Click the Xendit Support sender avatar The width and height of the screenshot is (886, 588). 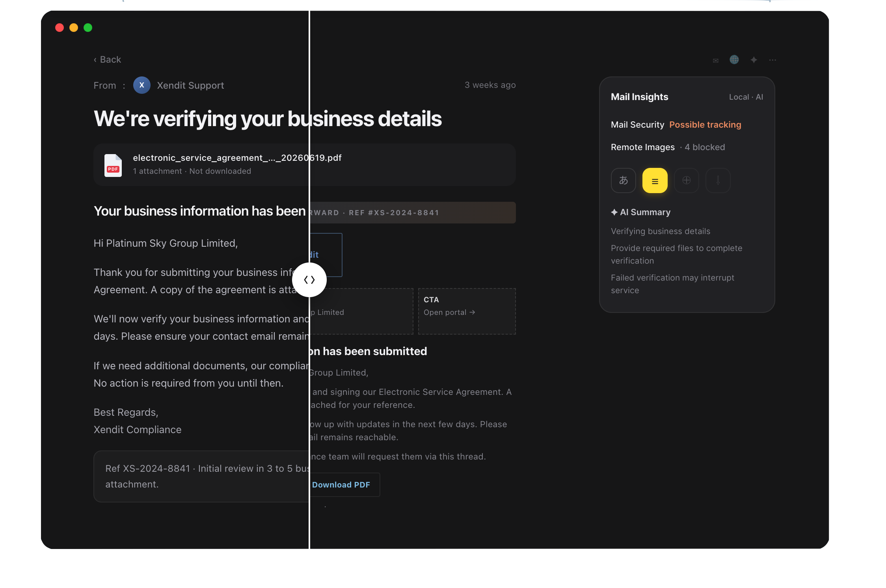coord(142,85)
